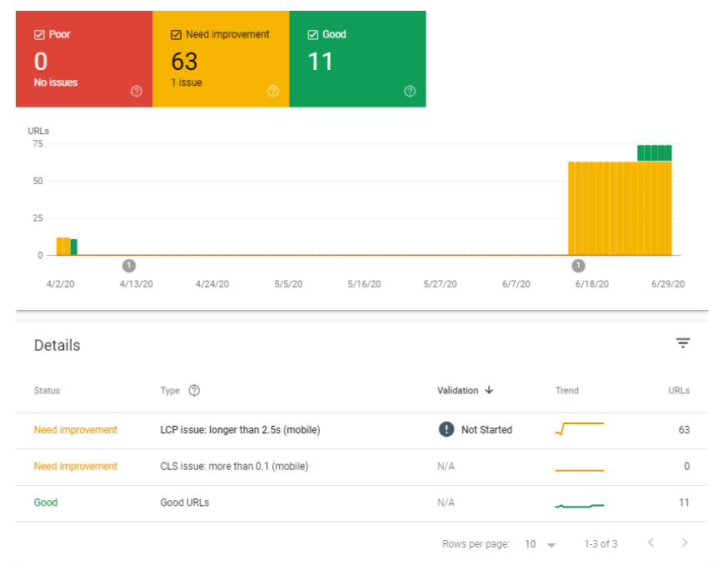Click the Not Started exclamation icon
Viewport: 728px width, 575px height.
[446, 429]
